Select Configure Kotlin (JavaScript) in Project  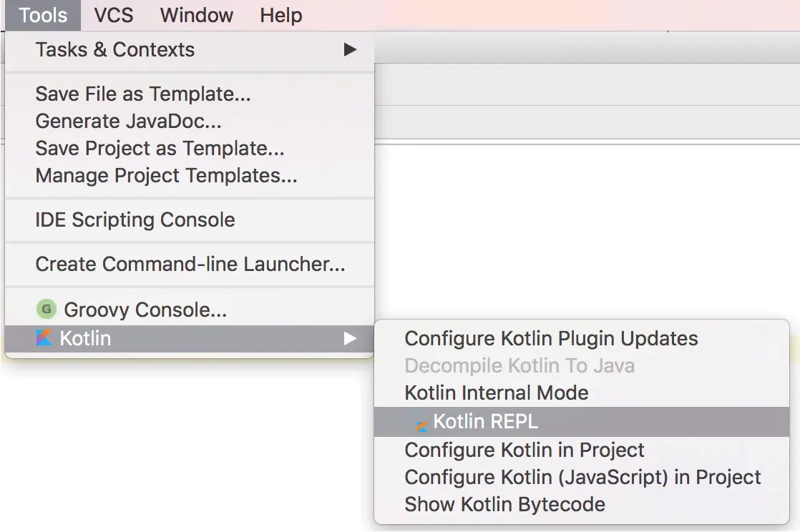coord(582,478)
